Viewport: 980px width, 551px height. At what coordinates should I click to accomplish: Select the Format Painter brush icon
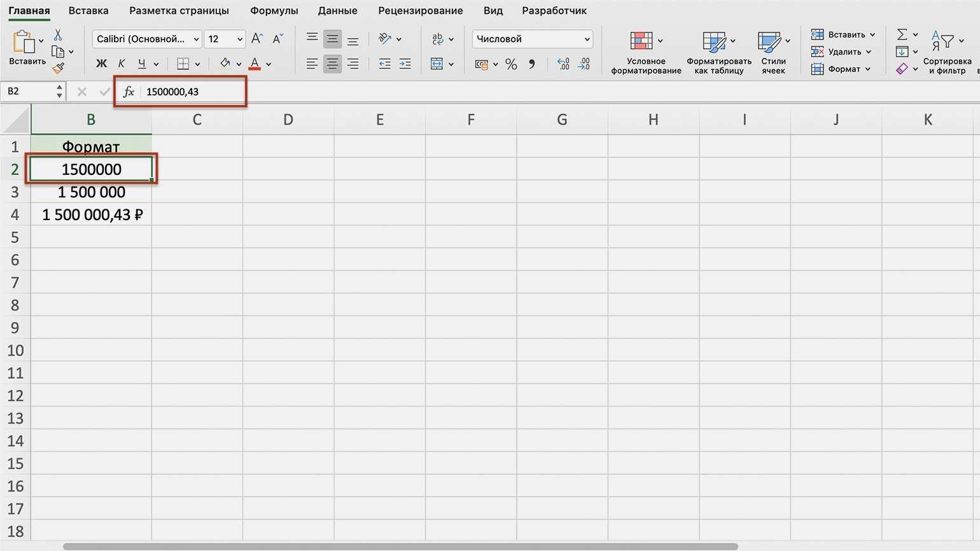[59, 67]
